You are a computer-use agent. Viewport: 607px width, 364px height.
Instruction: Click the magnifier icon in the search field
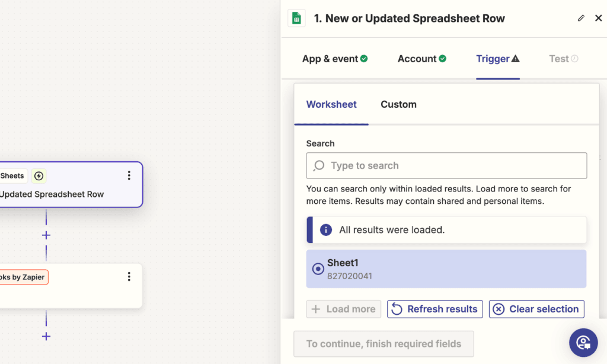320,165
